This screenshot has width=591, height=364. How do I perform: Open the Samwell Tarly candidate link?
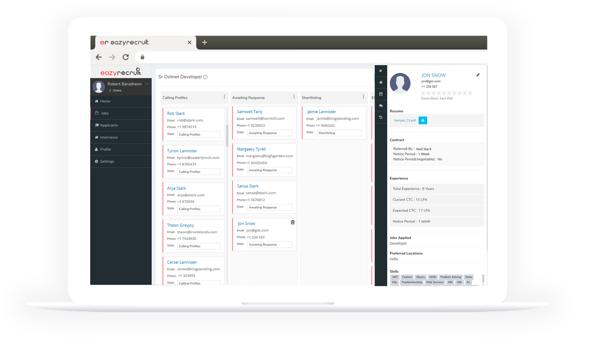tap(250, 112)
